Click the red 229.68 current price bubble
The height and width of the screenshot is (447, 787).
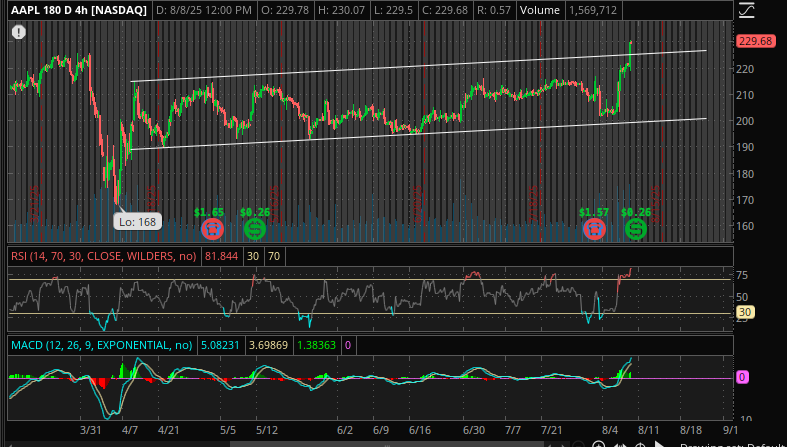click(x=755, y=41)
